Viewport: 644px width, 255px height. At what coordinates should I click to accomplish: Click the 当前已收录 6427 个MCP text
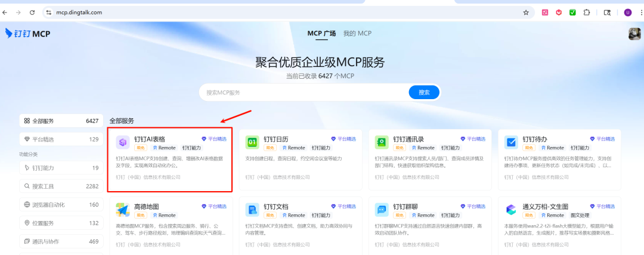320,76
